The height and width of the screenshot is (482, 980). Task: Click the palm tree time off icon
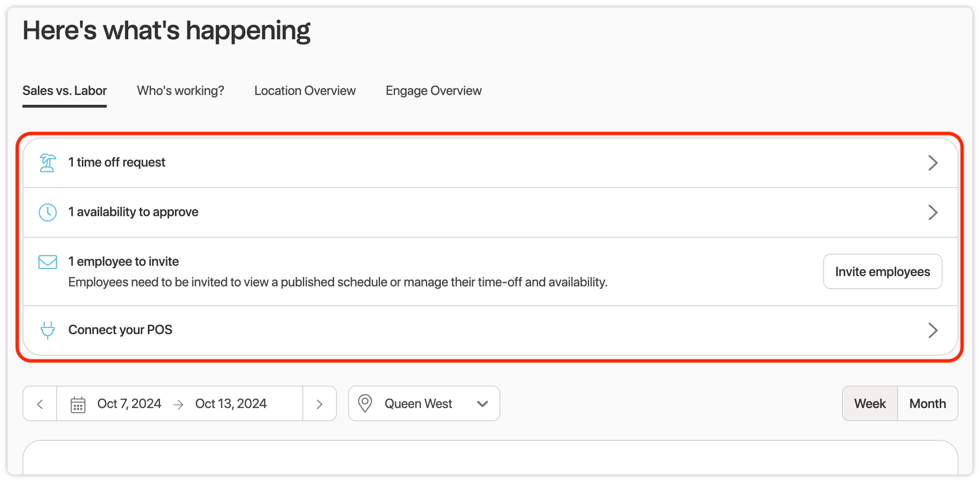tap(47, 163)
